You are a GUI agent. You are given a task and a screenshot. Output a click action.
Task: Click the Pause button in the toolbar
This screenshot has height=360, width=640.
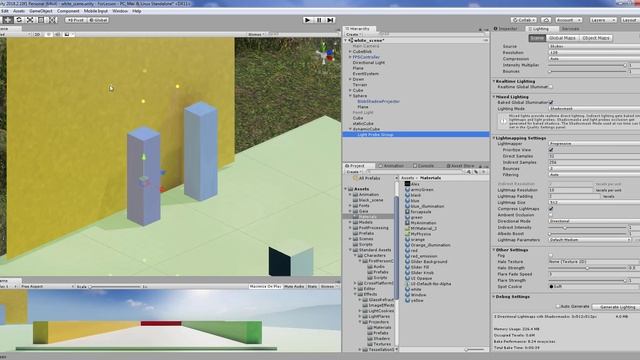[x=319, y=20]
